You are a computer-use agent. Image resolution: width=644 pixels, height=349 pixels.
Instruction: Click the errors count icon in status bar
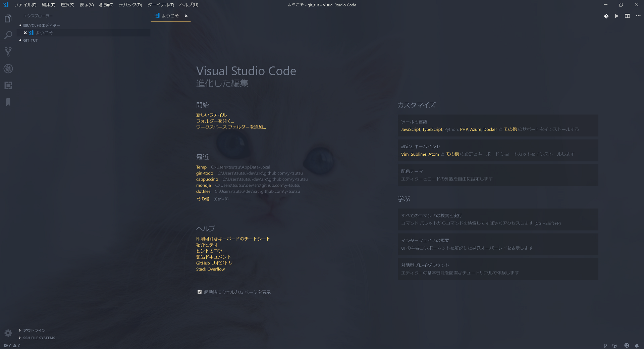click(x=6, y=346)
